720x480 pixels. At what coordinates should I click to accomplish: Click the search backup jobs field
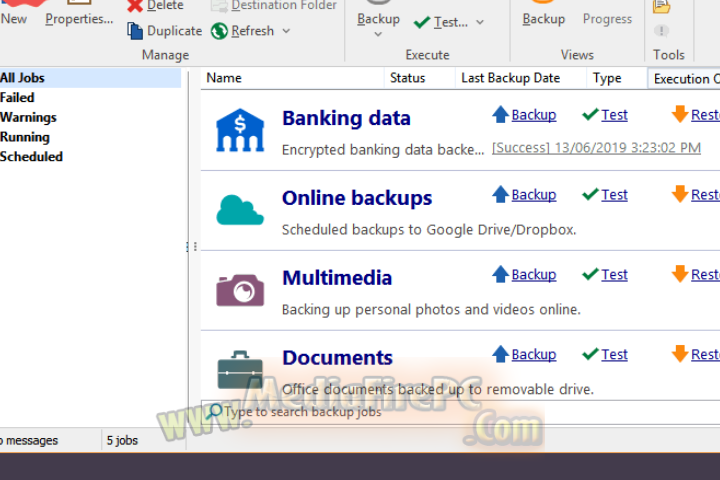461,412
